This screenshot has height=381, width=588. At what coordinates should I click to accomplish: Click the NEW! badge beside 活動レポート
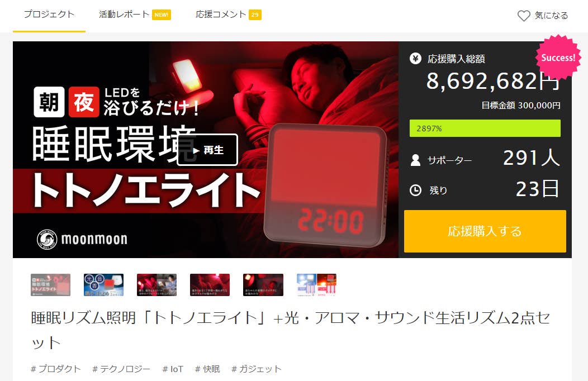pyautogui.click(x=161, y=15)
